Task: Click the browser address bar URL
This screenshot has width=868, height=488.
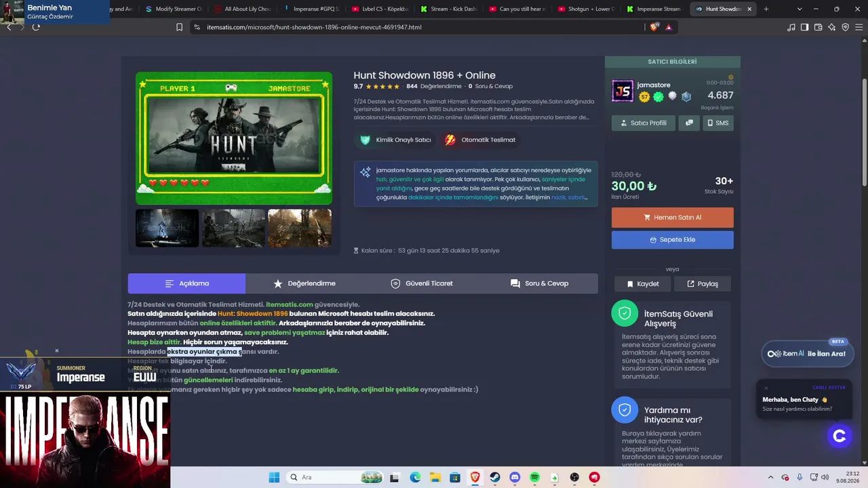Action: pyautogui.click(x=314, y=27)
